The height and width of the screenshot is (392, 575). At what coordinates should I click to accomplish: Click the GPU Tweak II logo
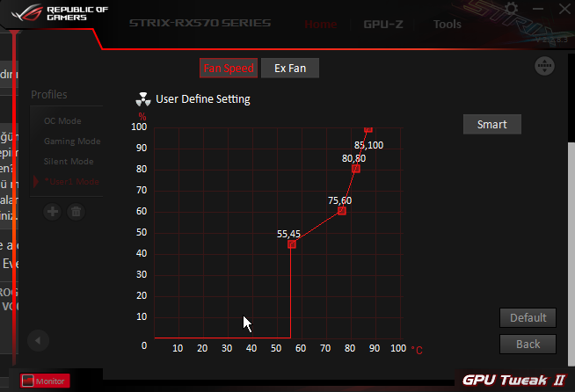coord(514,380)
